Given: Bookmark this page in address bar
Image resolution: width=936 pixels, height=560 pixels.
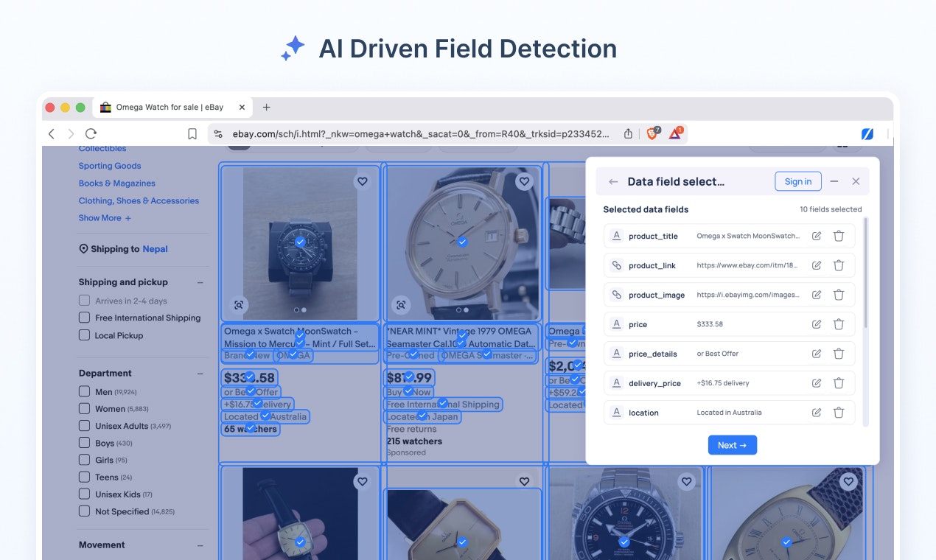Looking at the screenshot, I should tap(192, 133).
